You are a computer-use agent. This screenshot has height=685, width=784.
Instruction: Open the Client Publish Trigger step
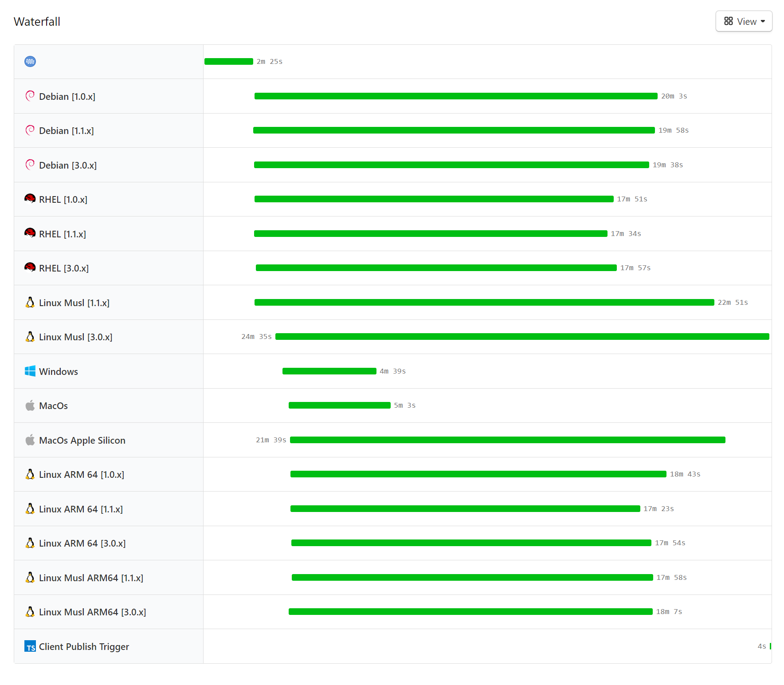pyautogui.click(x=84, y=646)
